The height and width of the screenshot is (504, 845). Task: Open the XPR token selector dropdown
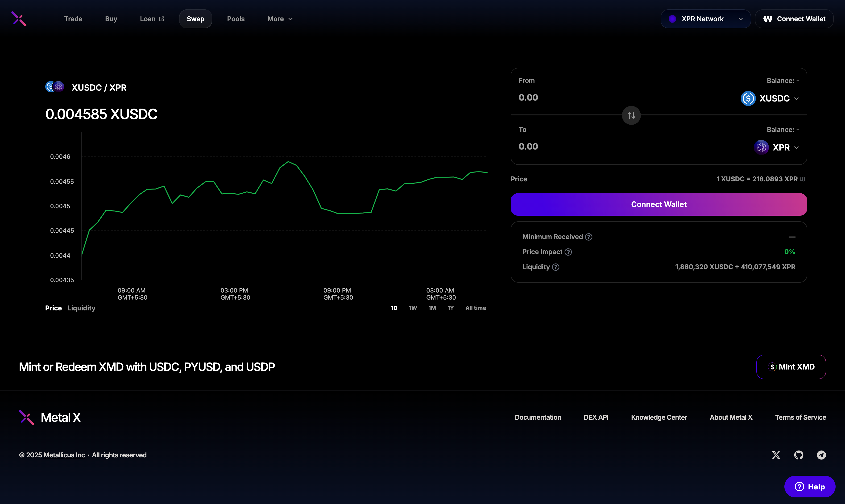(x=776, y=147)
